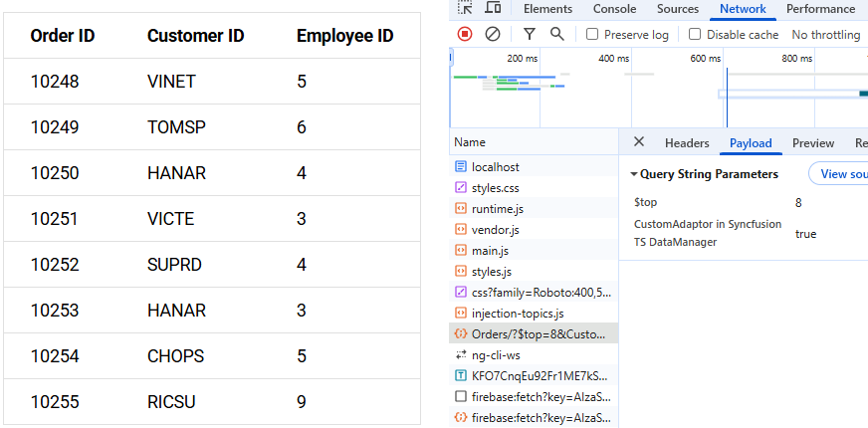The width and height of the screenshot is (868, 428).
Task: Click the 800 ms timeline marker
Action: click(x=797, y=58)
